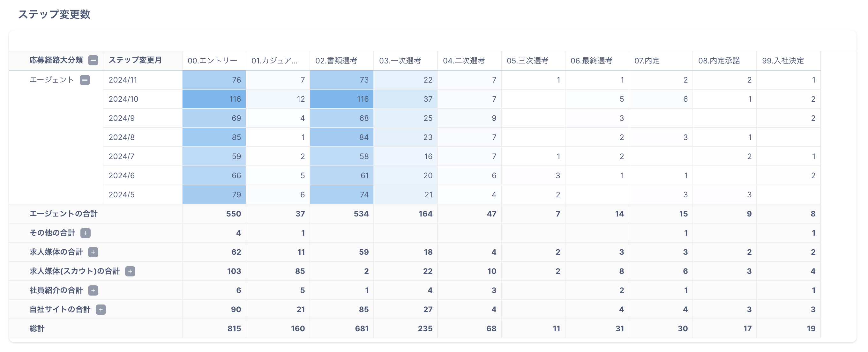Click the 01.カジュア... column header
Image resolution: width=868 pixels, height=352 pixels.
[274, 61]
